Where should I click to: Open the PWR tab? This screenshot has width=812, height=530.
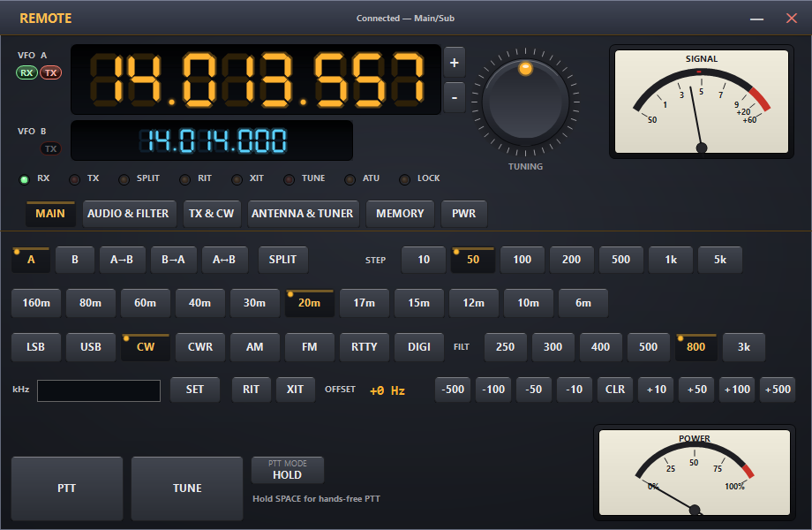pos(464,214)
